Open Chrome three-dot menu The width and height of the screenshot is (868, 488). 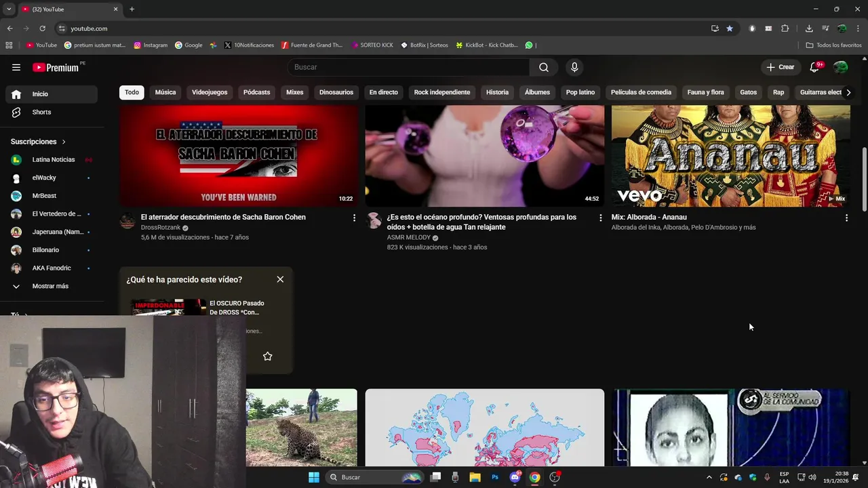[859, 28]
